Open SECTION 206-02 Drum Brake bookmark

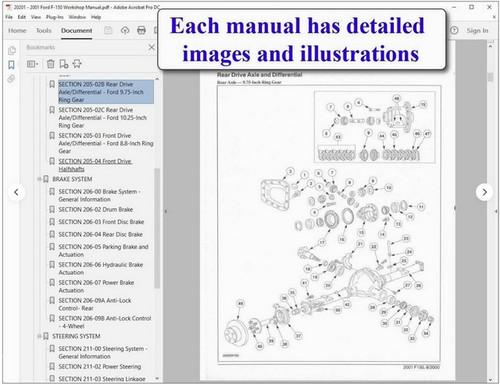click(96, 210)
